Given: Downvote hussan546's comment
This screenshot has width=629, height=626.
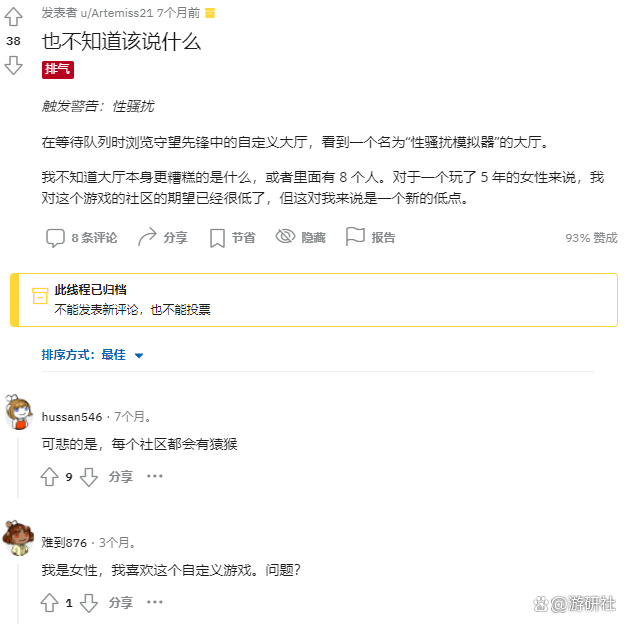Looking at the screenshot, I should point(89,477).
